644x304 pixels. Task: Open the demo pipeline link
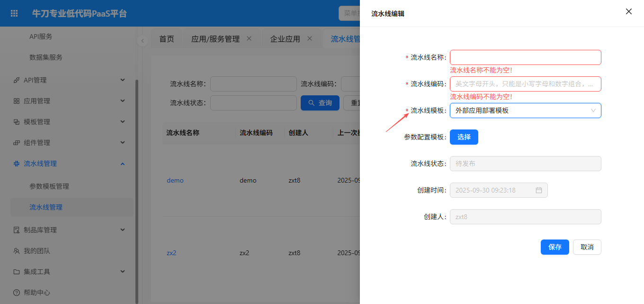pyautogui.click(x=175, y=181)
